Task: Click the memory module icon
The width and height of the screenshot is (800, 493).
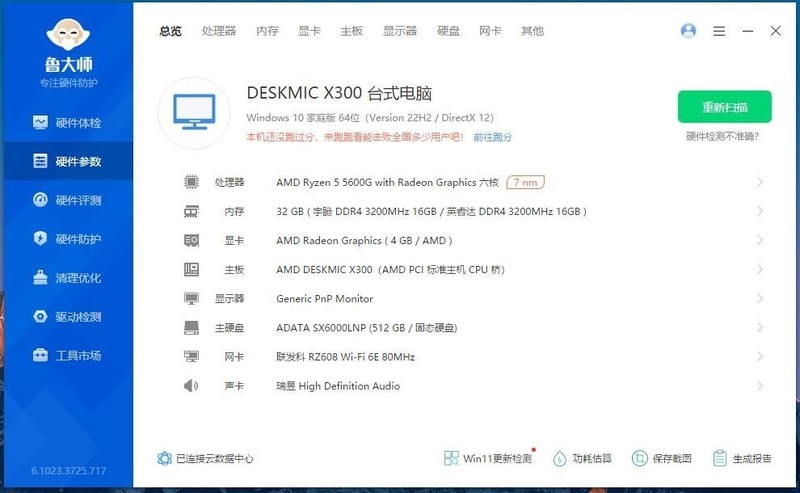Action: pos(191,211)
